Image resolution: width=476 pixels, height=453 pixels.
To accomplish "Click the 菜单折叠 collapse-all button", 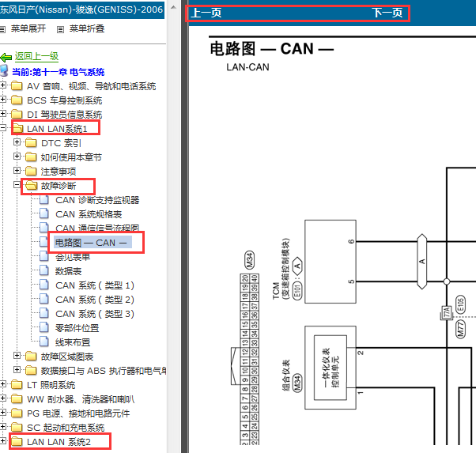I will [87, 28].
